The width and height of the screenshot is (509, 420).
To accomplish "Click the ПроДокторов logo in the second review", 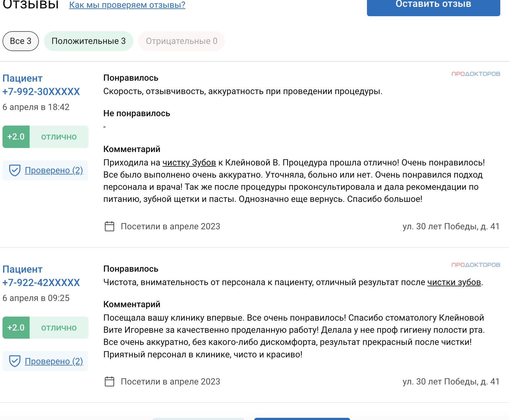I will 476,265.
